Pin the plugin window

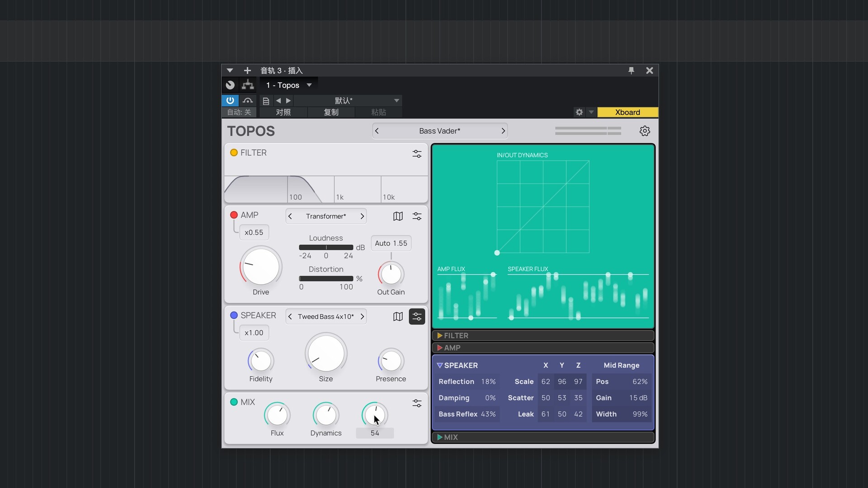coord(631,70)
